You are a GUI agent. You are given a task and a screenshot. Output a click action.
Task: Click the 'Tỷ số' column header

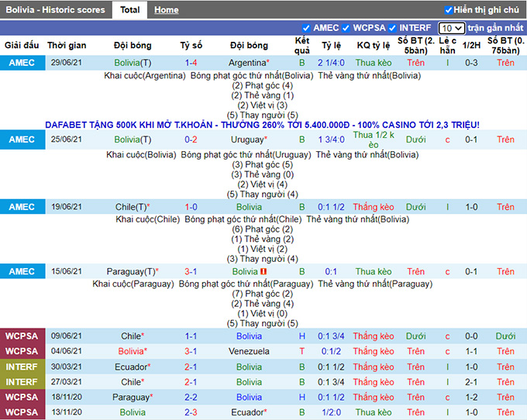[191, 46]
